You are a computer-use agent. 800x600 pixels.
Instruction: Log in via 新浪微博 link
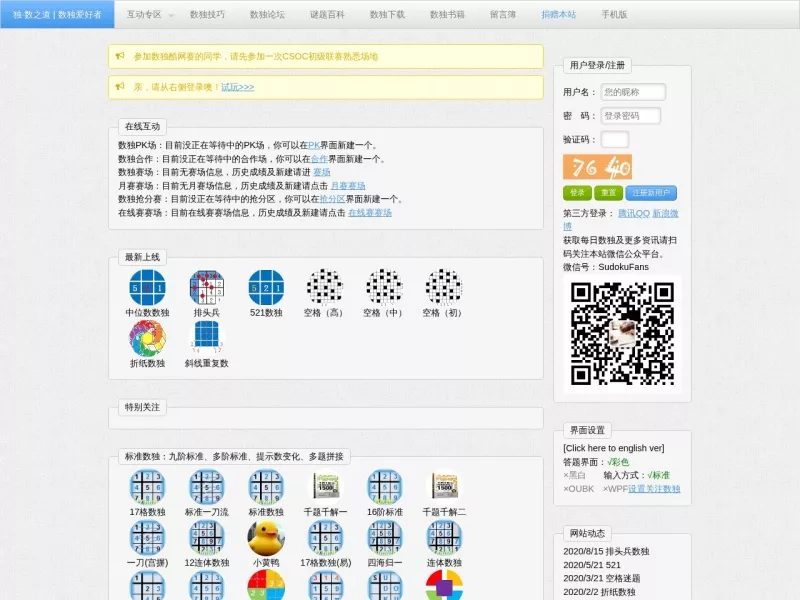665,213
